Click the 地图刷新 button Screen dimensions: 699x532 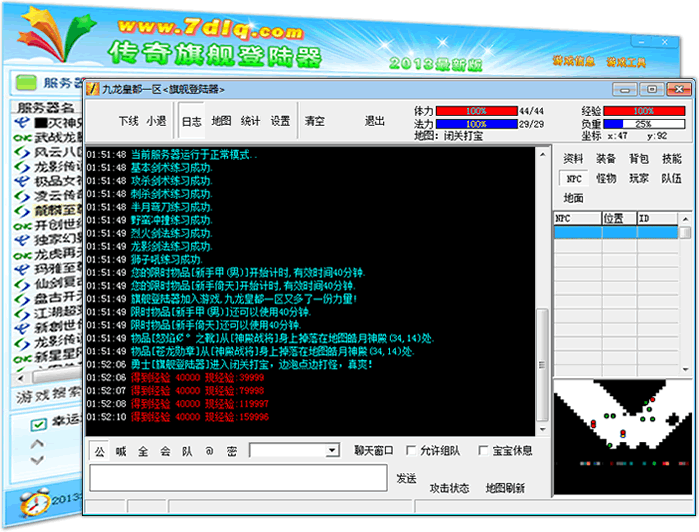[504, 488]
